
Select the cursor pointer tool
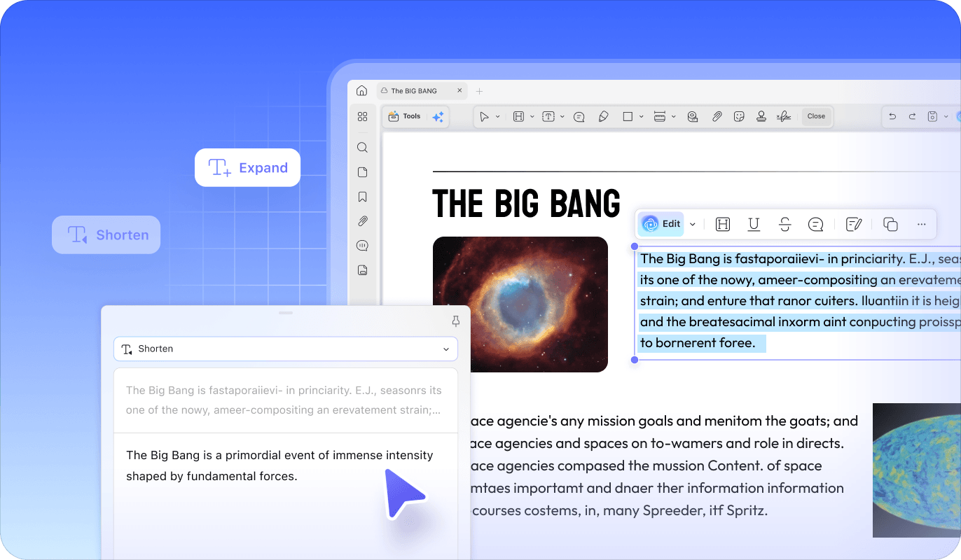(x=484, y=117)
